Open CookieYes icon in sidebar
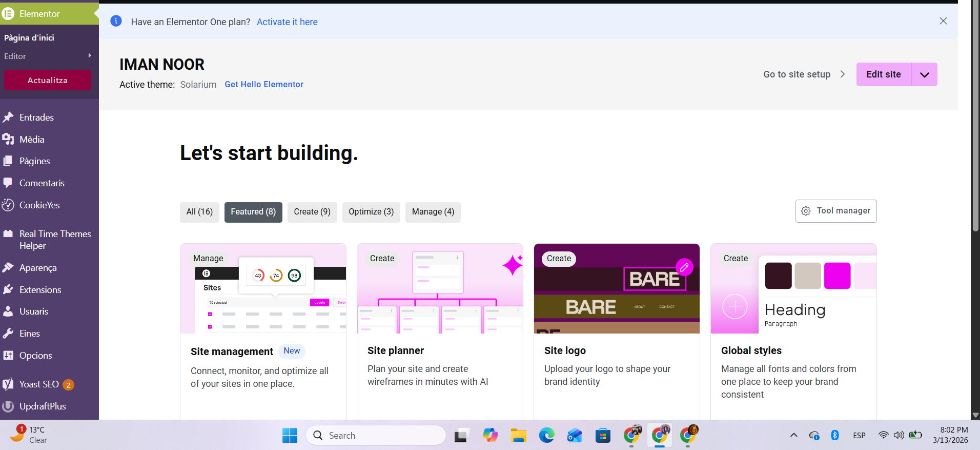Image resolution: width=980 pixels, height=450 pixels. click(8, 205)
